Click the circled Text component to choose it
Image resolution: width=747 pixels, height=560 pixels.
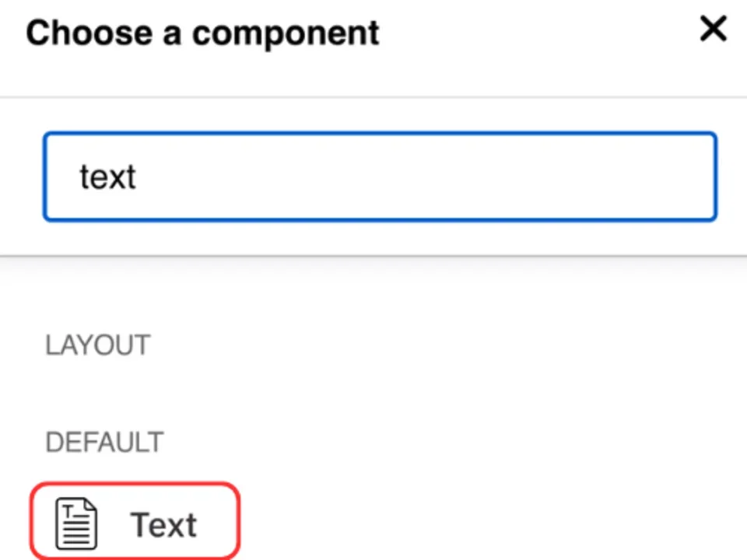coord(135,521)
